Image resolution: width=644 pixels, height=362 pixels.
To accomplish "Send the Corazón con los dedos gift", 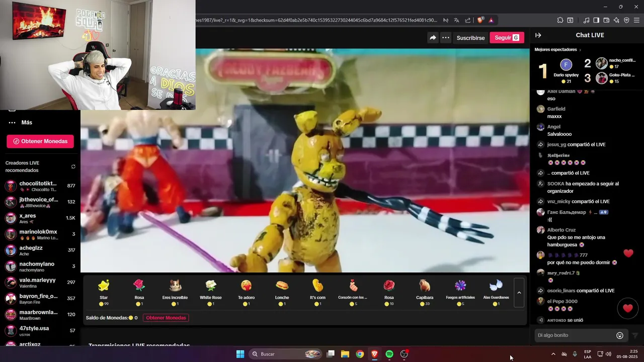I will [x=353, y=292].
